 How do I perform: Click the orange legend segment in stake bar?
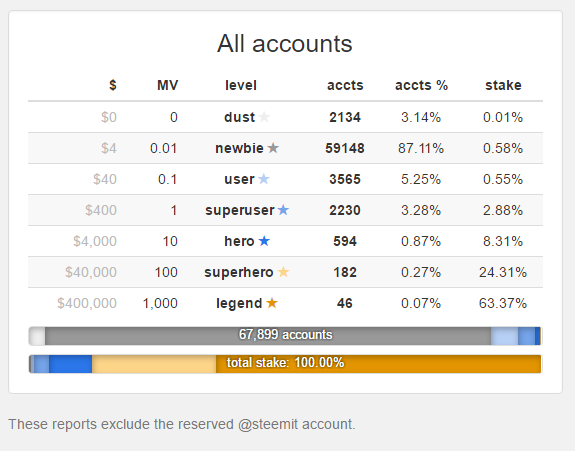378,364
